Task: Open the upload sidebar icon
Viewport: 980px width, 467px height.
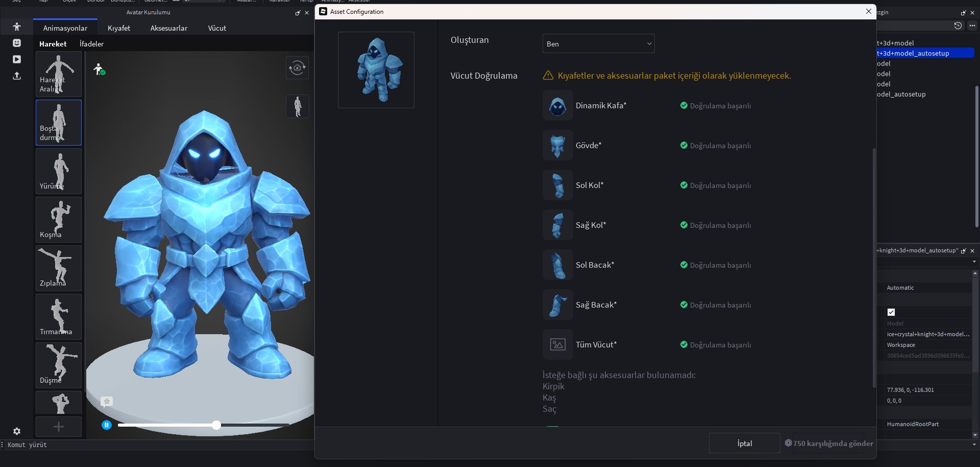Action: point(17,76)
